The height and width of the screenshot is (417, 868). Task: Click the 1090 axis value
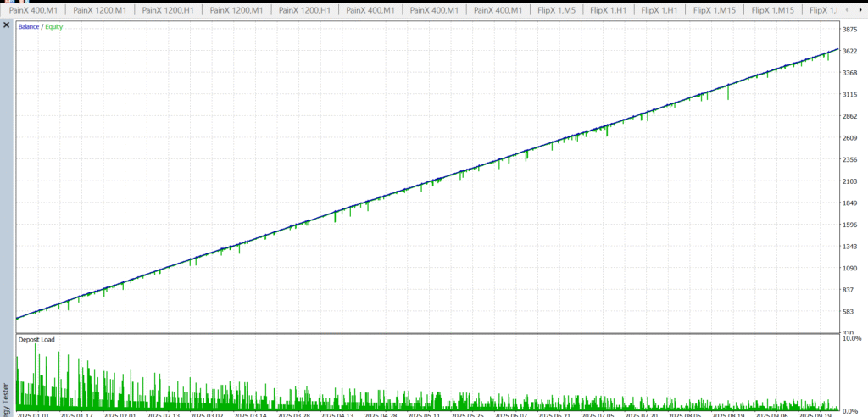click(x=849, y=268)
